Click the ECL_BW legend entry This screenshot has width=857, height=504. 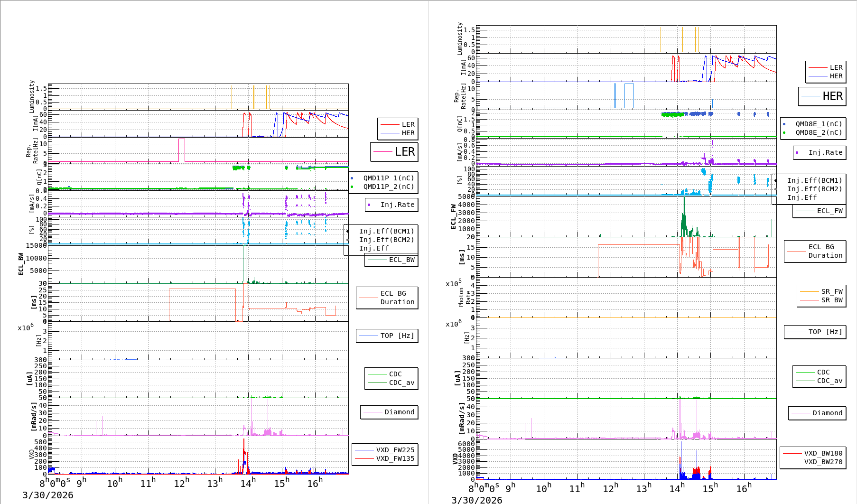click(391, 260)
